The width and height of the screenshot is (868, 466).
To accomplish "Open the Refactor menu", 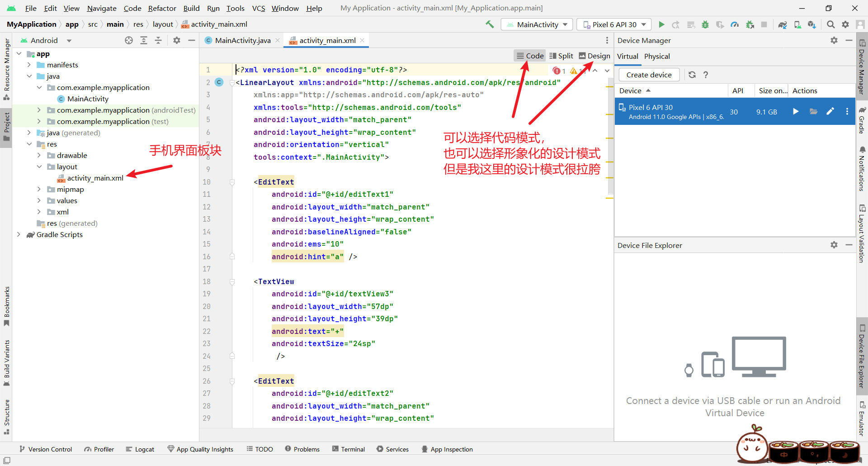I will (162, 8).
